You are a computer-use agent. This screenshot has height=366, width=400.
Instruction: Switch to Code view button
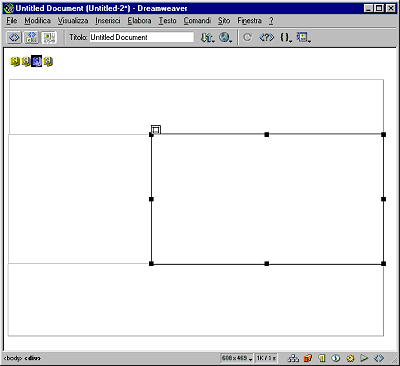(x=14, y=37)
